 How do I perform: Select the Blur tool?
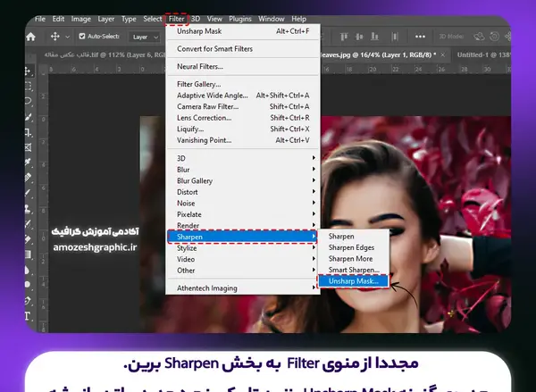28,270
